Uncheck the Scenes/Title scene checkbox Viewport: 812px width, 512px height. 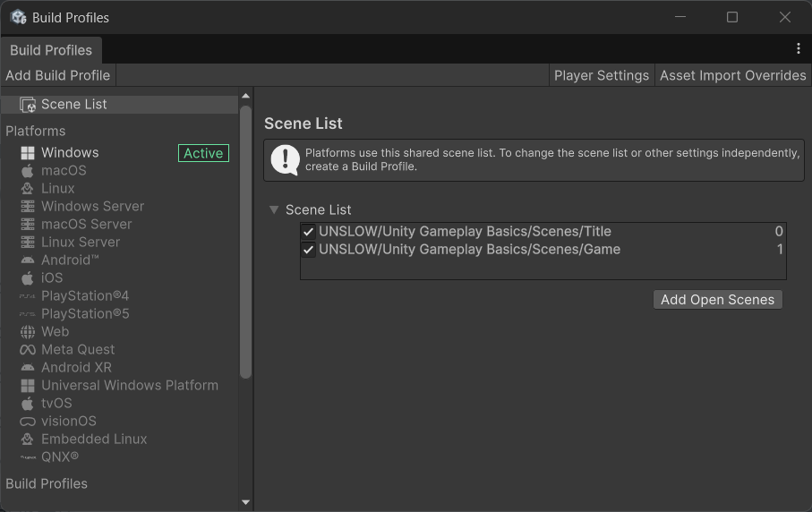(309, 232)
